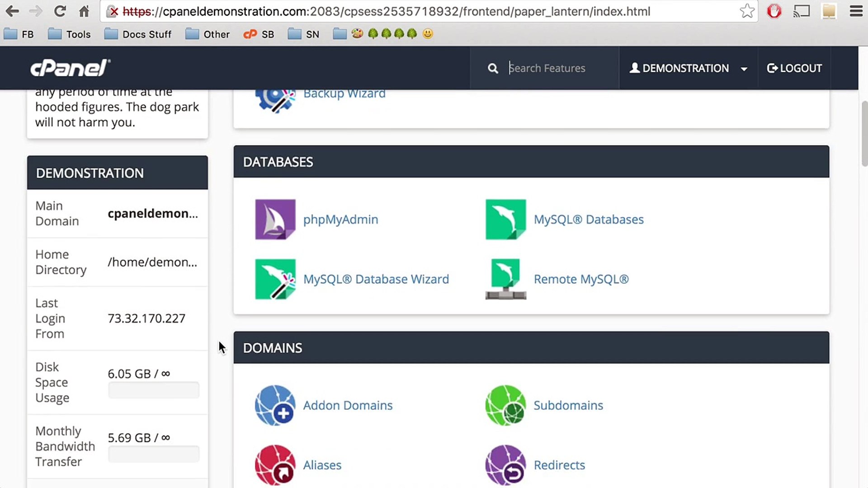Click the Backup Wizard gear icon
868x488 pixels.
point(275,100)
